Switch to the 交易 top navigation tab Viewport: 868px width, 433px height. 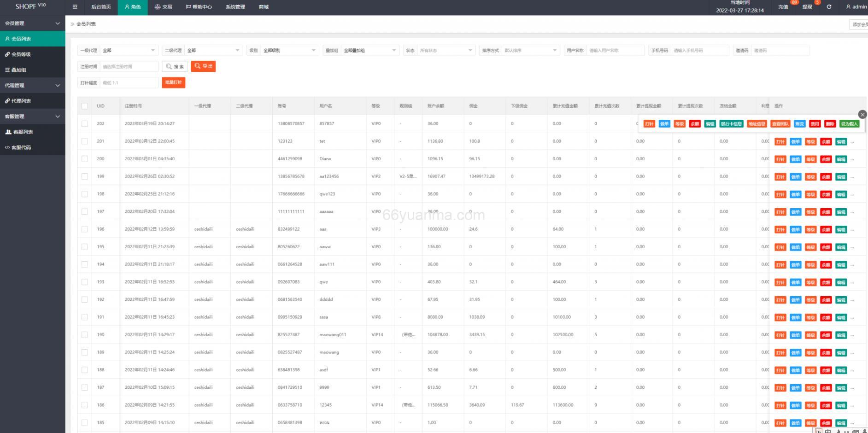coord(164,7)
